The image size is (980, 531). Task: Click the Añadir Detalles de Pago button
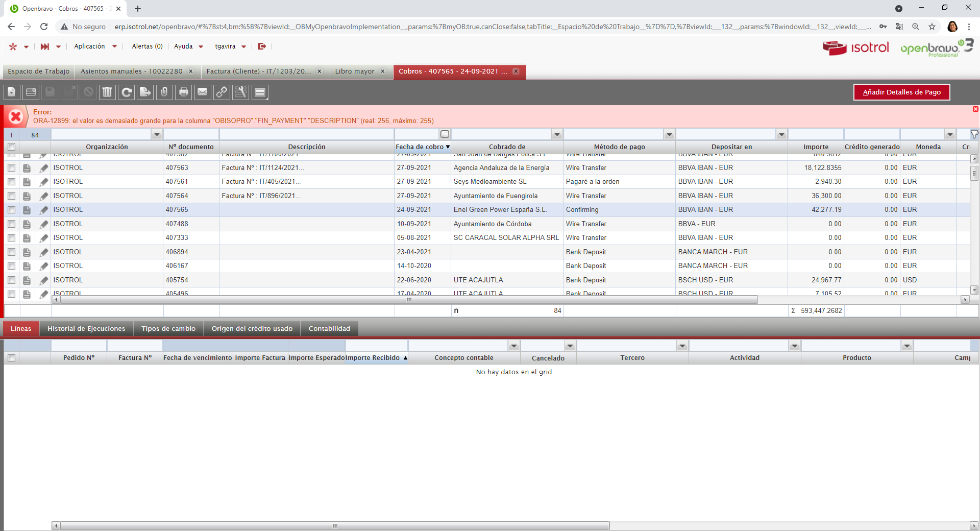(901, 92)
